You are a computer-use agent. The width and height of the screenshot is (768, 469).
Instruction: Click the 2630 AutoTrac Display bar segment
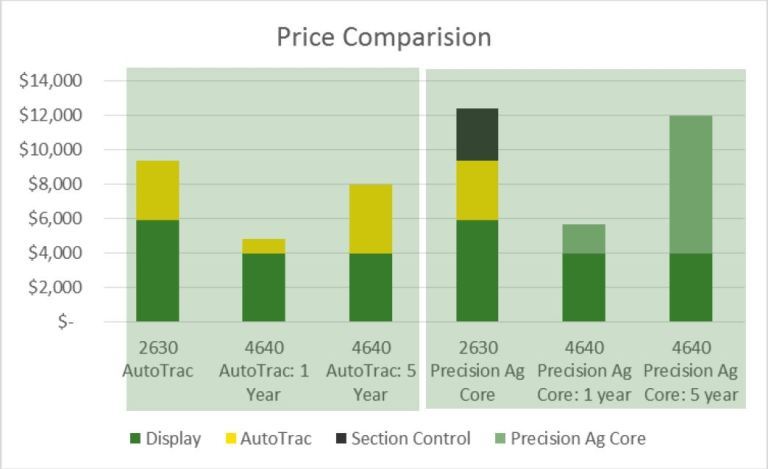coord(157,271)
